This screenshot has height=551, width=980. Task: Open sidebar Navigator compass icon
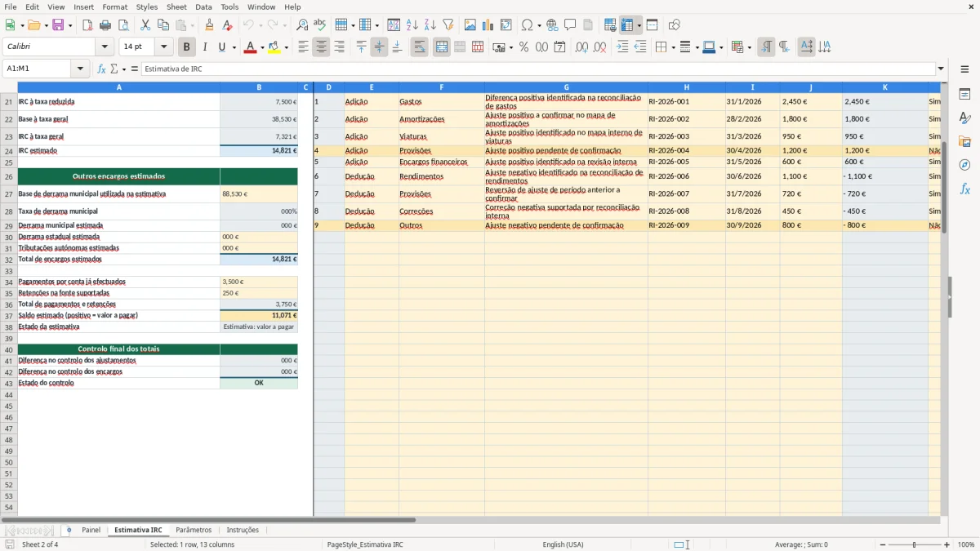tap(964, 165)
